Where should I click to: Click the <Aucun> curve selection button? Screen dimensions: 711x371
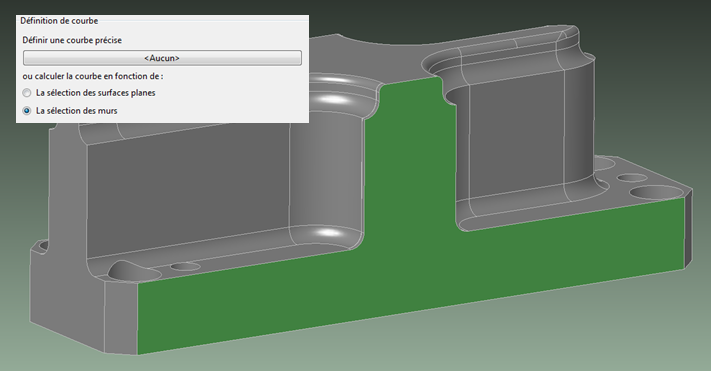pyautogui.click(x=162, y=58)
